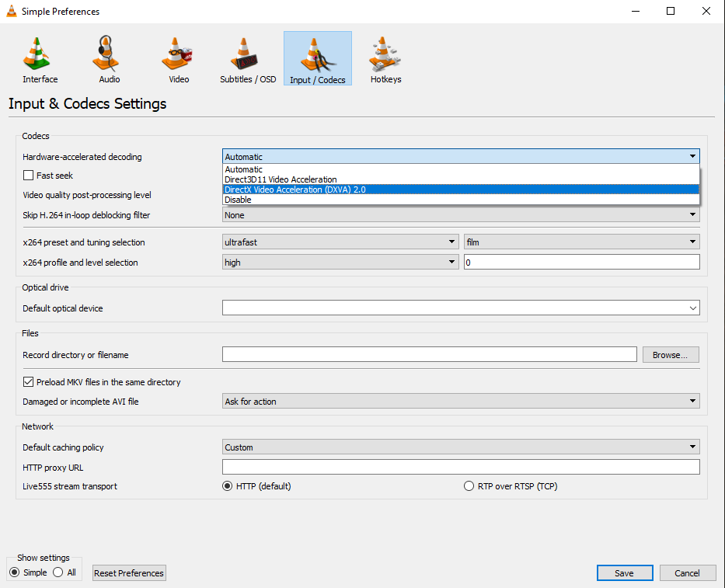Screen dimensions: 725x588
Task: Cancel the preferences dialog
Action: (688, 572)
